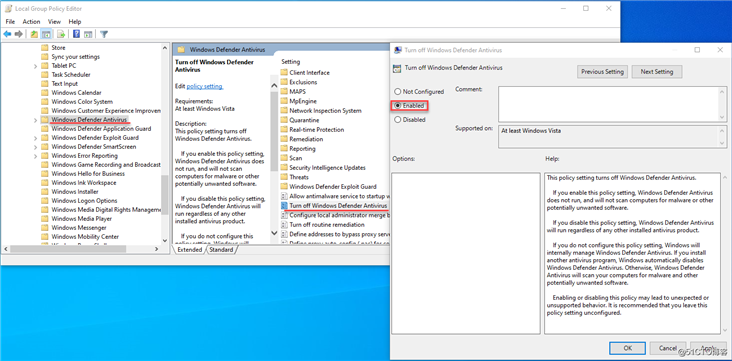Click the Forward arrow toolbar icon

(x=19, y=34)
